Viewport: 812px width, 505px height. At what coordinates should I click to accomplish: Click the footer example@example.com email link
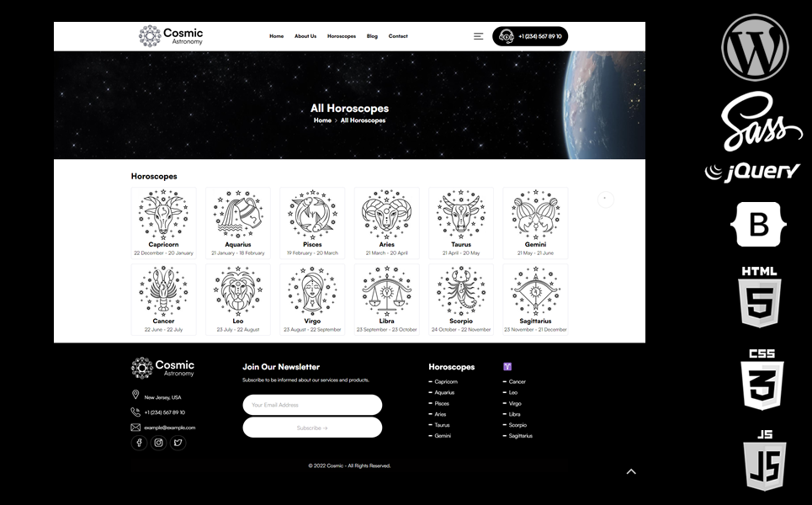click(x=169, y=428)
